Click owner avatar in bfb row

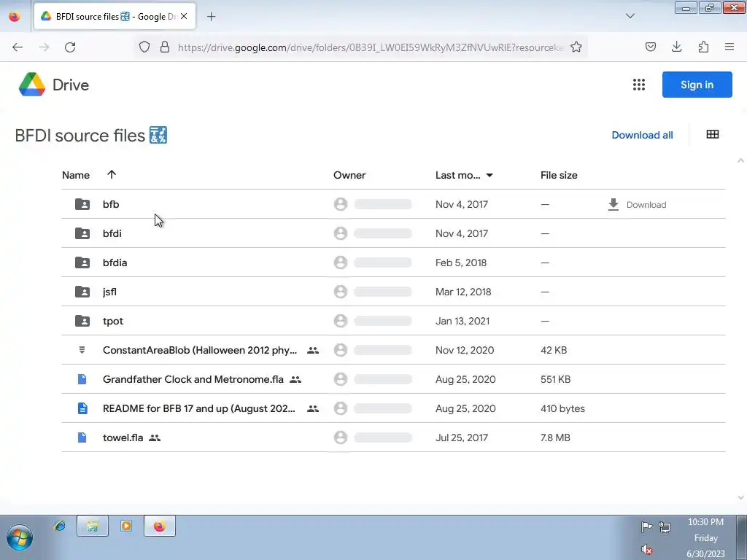pos(341,204)
